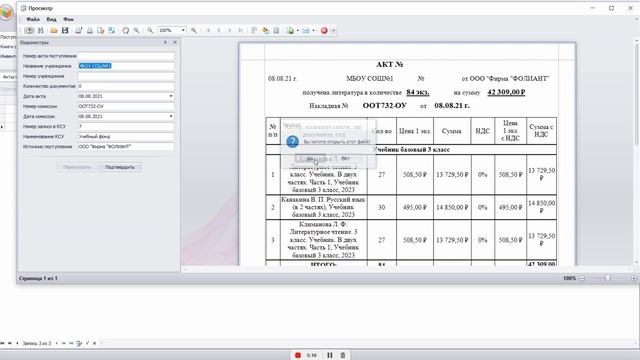Click the yellow folder Open icon
Viewport: 640px width, 360px height.
point(54,30)
